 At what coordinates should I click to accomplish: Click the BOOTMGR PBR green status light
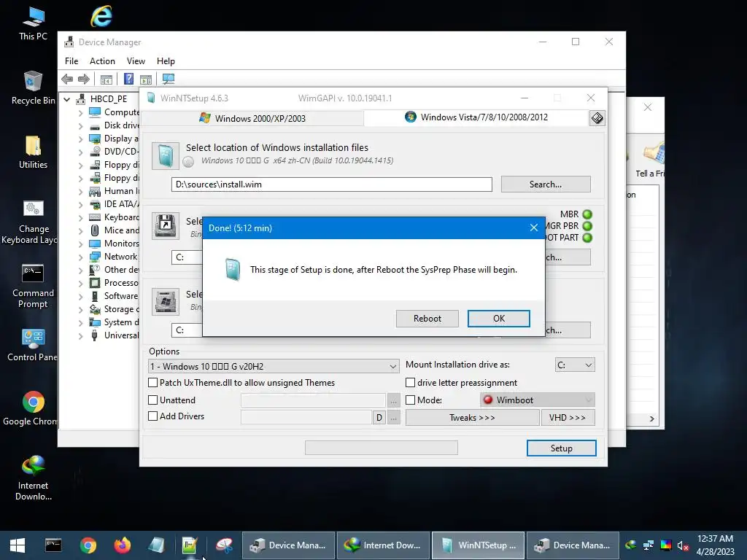click(587, 226)
